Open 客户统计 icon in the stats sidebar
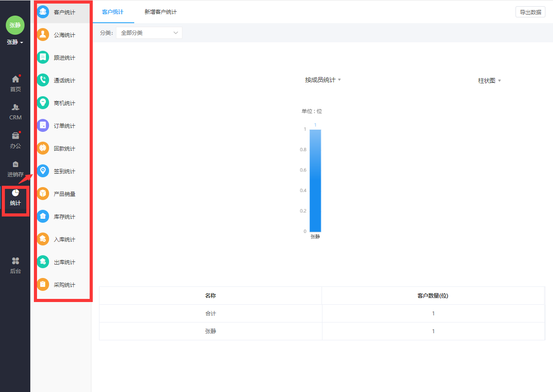The image size is (553, 392). pyautogui.click(x=43, y=12)
